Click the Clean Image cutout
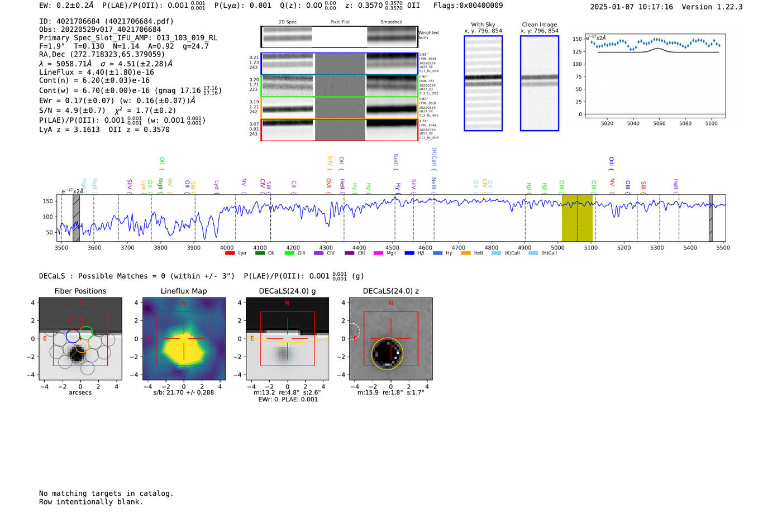Viewport: 782px width, 532px height. 540,83
